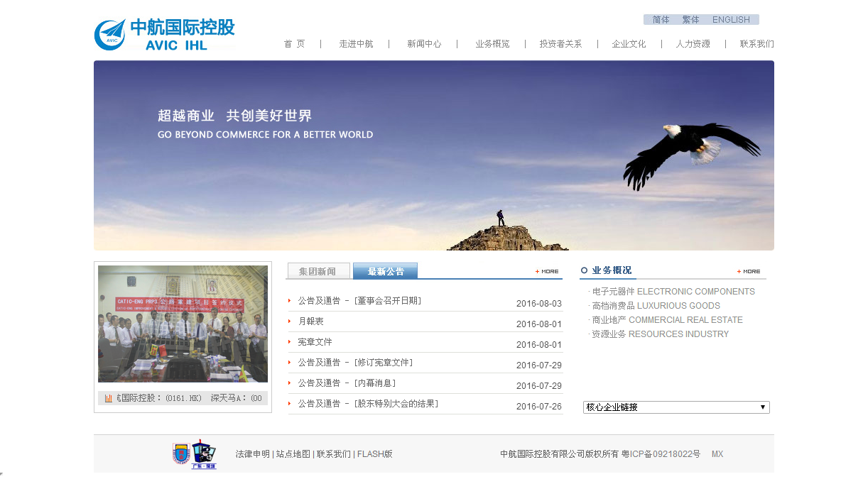Open 高档消费品 LUXURIOUS GOODS link

pyautogui.click(x=656, y=306)
